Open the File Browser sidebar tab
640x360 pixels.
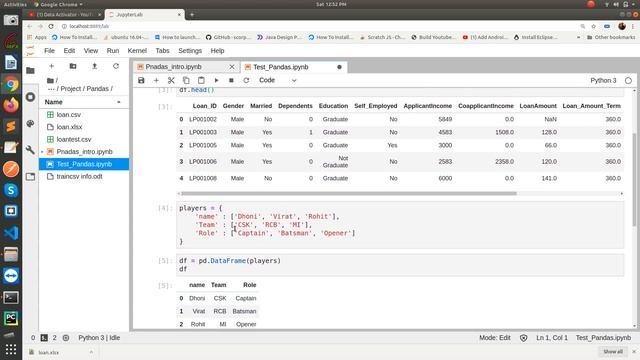30,71
